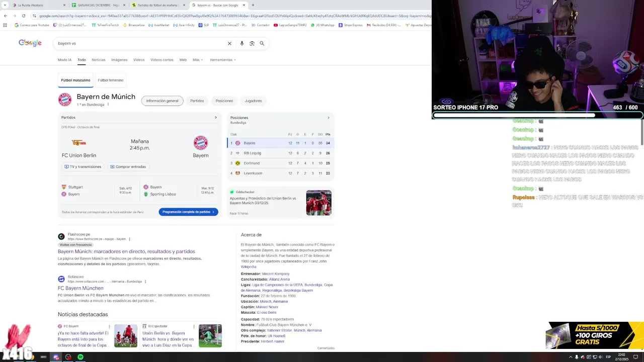Run search with the magnifying glass icon

(262, 43)
